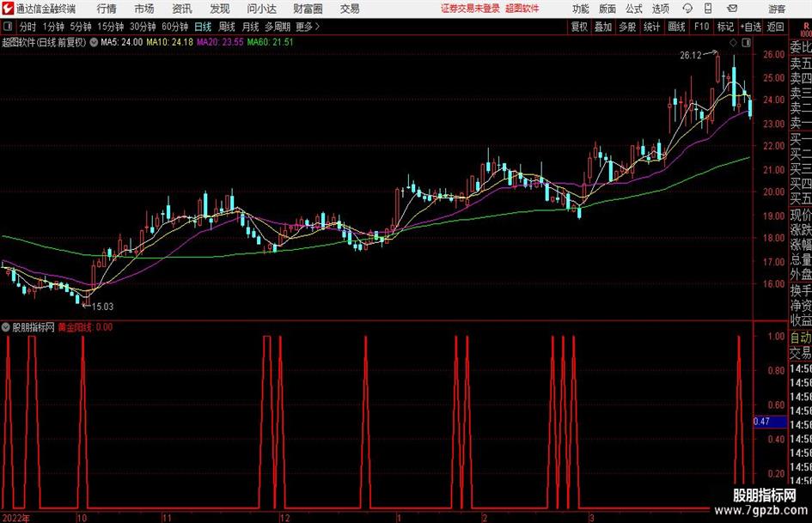Switch to the 周线 weekly tab

(227, 27)
